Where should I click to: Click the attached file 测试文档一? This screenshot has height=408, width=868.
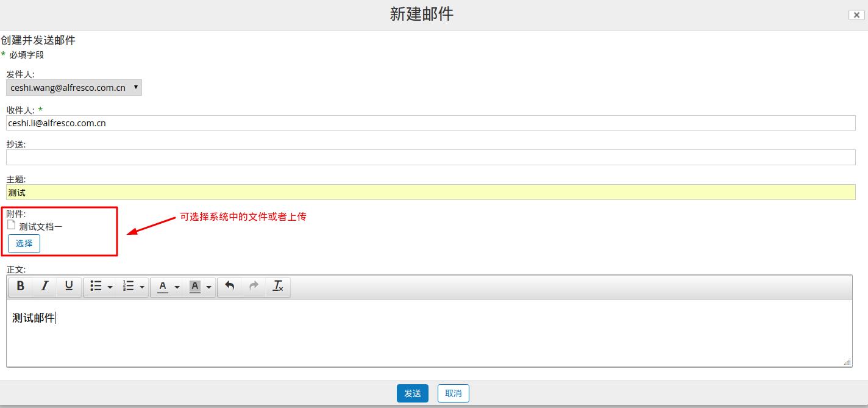40,226
